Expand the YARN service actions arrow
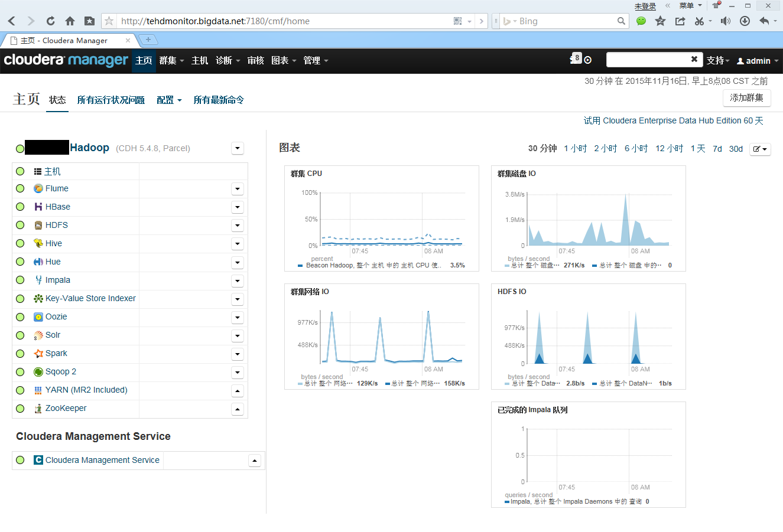This screenshot has width=783, height=532. pos(238,390)
